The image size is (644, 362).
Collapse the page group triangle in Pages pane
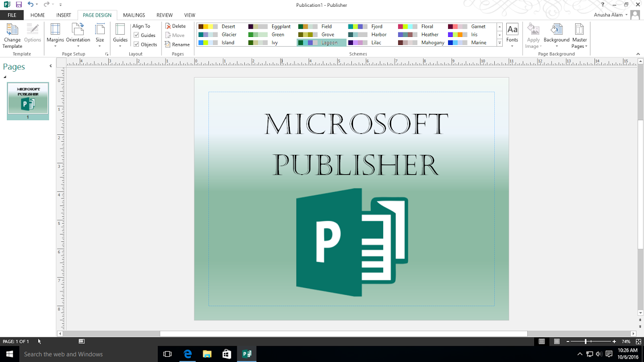click(x=5, y=77)
